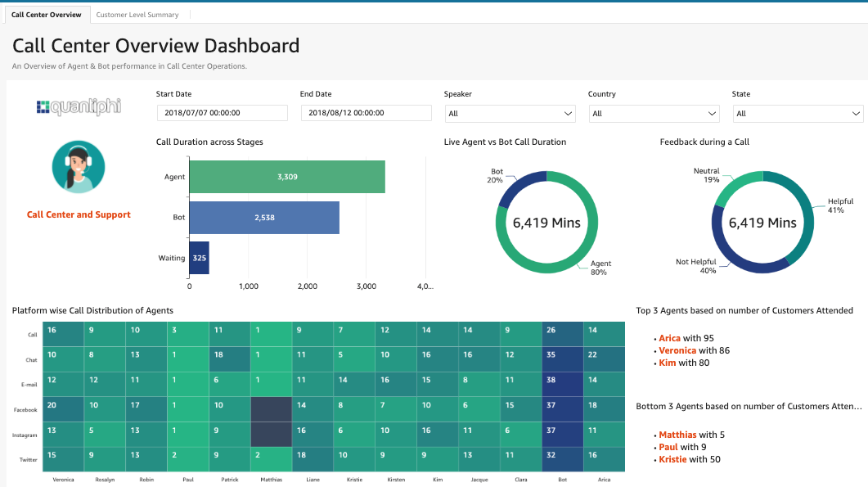This screenshot has width=868, height=487.
Task: Click the Quantiphi logo
Action: coord(79,107)
